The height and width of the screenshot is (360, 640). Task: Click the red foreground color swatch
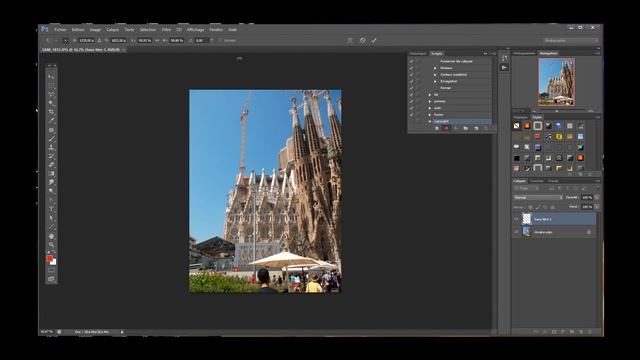click(x=49, y=258)
